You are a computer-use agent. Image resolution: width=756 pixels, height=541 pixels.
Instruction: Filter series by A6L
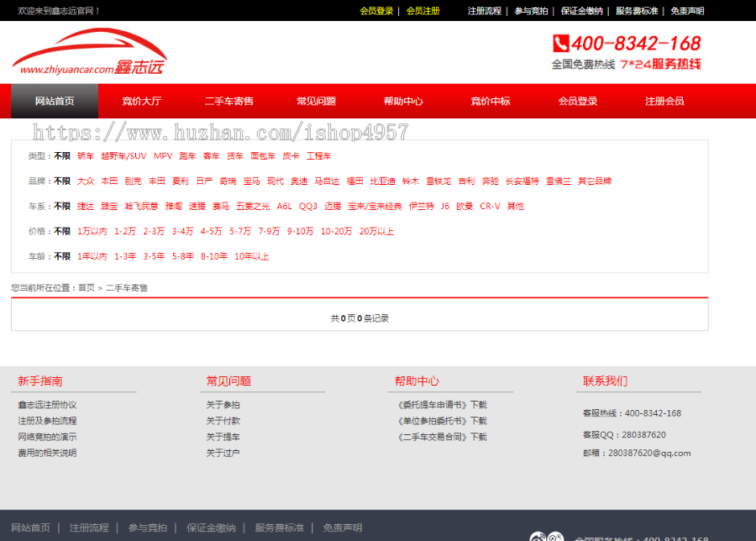[285, 207]
